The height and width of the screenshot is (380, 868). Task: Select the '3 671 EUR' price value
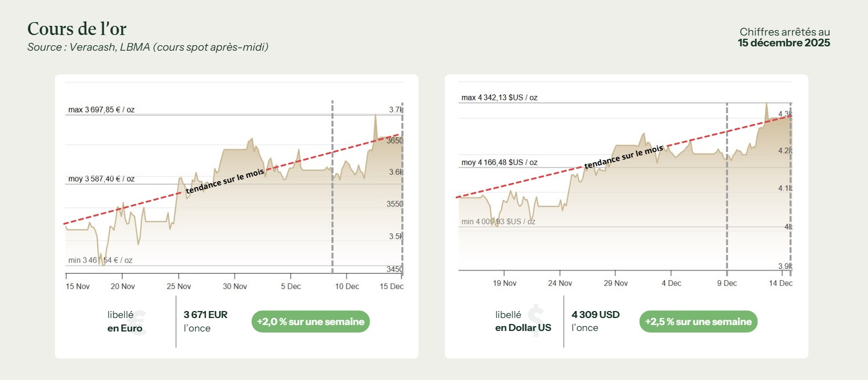205,315
